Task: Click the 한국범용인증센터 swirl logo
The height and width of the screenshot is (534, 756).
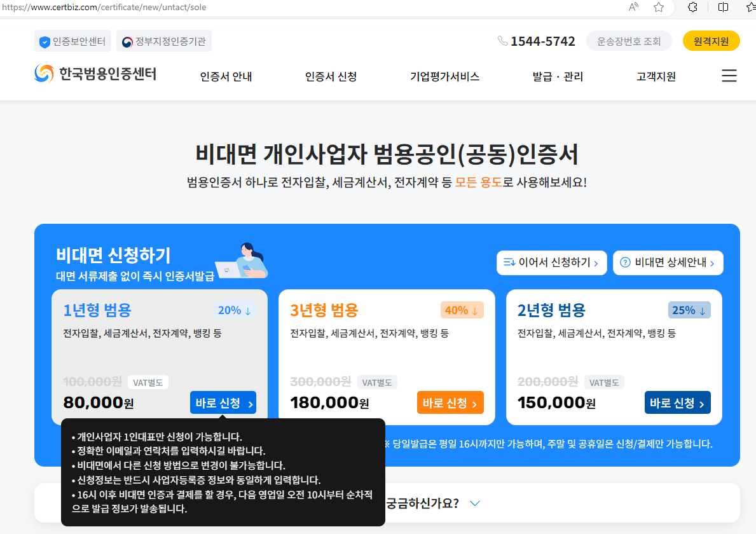Action: point(44,73)
